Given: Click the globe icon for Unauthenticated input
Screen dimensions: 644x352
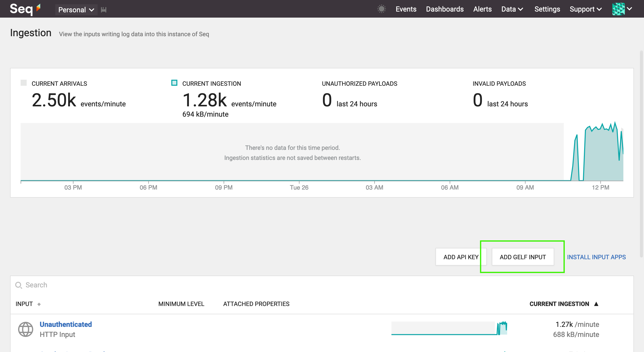Looking at the screenshot, I should tap(25, 329).
